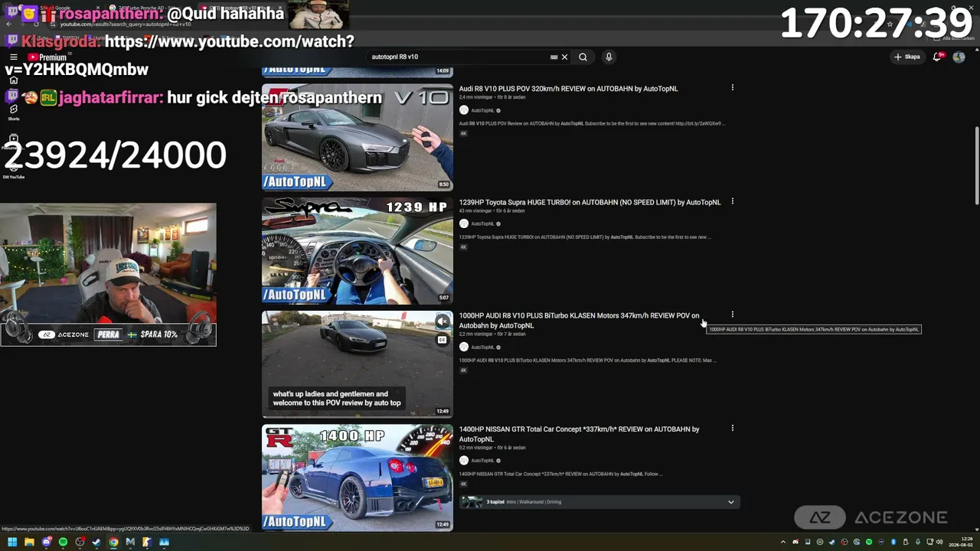Click view count '9,2 mn visningar'
Screen dimensions: 980x551
(x=475, y=448)
